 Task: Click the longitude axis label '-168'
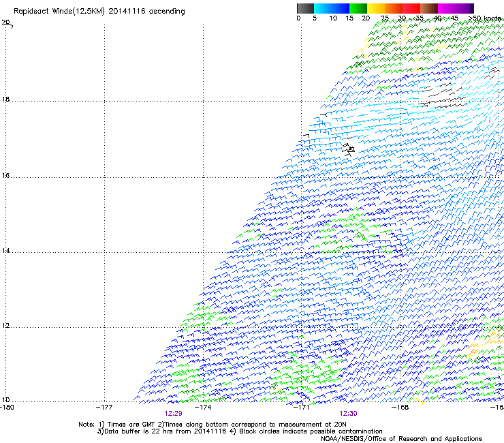click(x=400, y=408)
